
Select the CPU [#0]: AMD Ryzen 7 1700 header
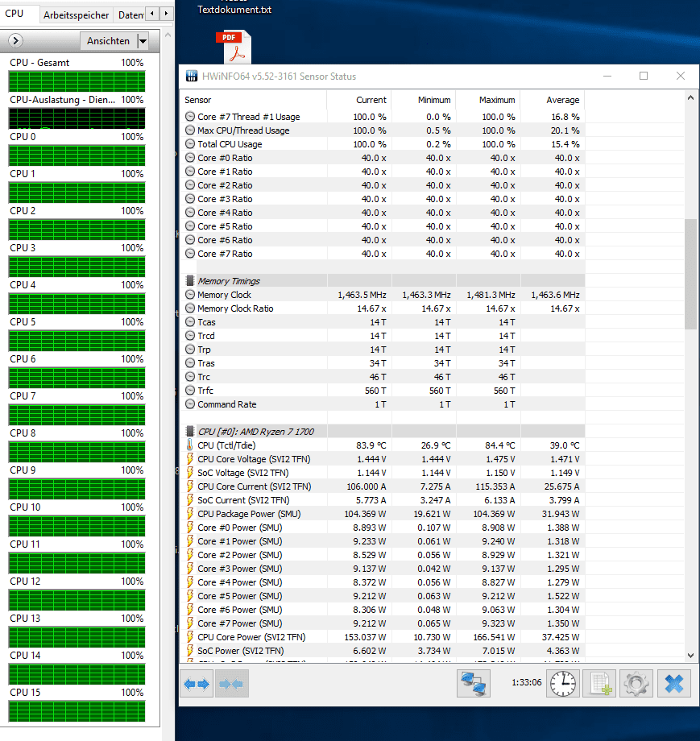(x=383, y=431)
